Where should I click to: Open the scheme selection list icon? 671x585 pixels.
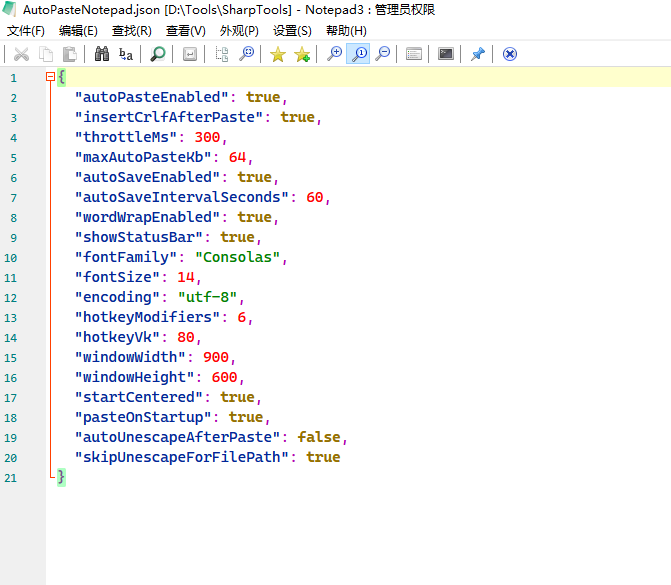pos(414,54)
